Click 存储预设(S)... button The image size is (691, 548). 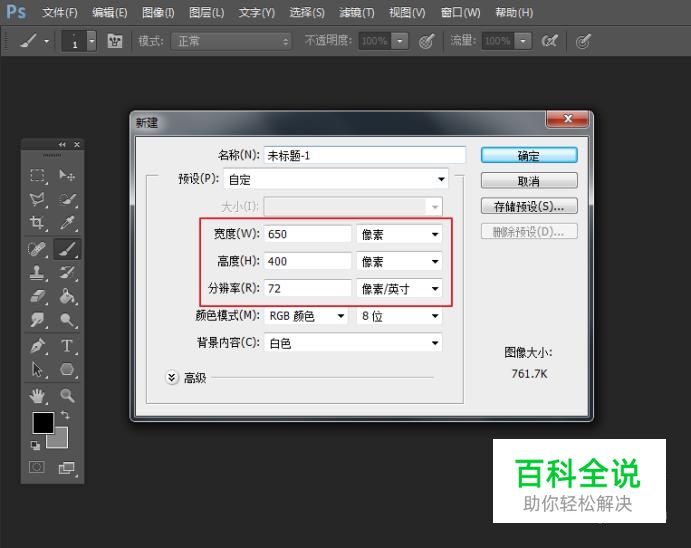[529, 206]
